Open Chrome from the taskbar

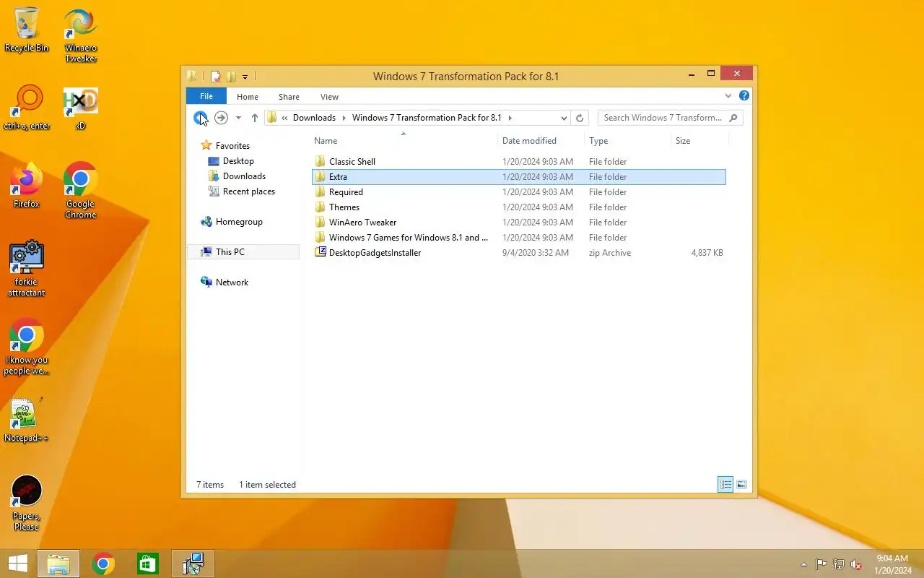(x=103, y=564)
